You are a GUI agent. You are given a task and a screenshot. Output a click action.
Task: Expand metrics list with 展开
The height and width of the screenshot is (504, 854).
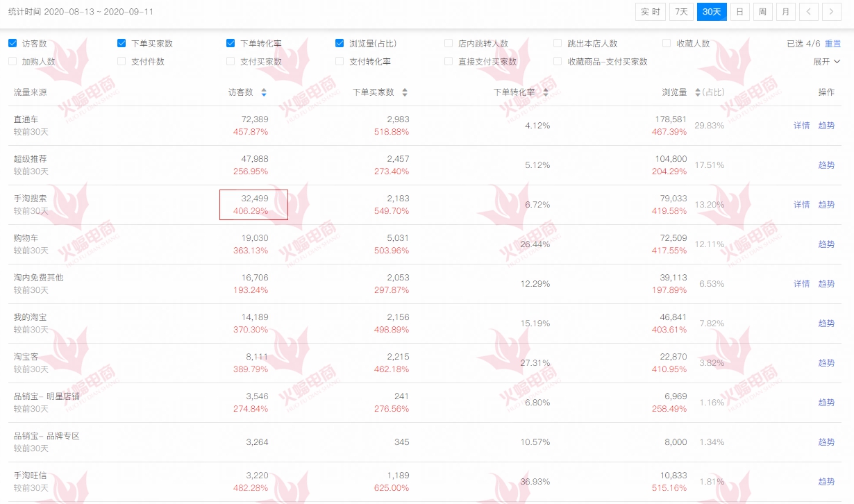tap(826, 62)
